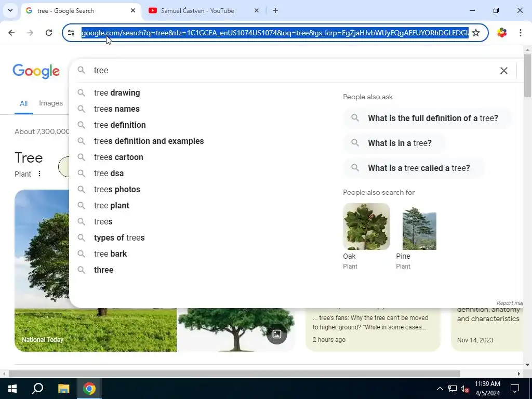Select the 'tree - Google Search' tab
Image resolution: width=532 pixels, height=399 pixels.
(x=65, y=10)
